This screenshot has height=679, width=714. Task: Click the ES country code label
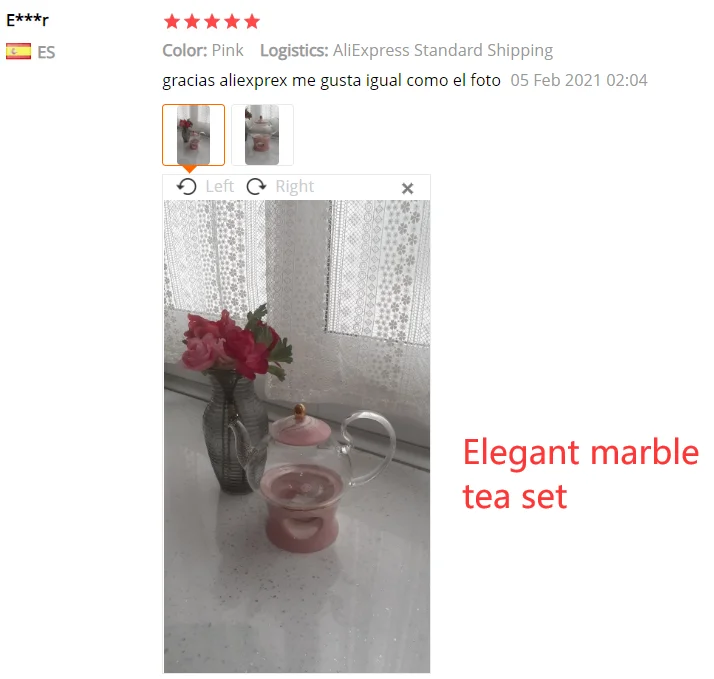pyautogui.click(x=46, y=52)
